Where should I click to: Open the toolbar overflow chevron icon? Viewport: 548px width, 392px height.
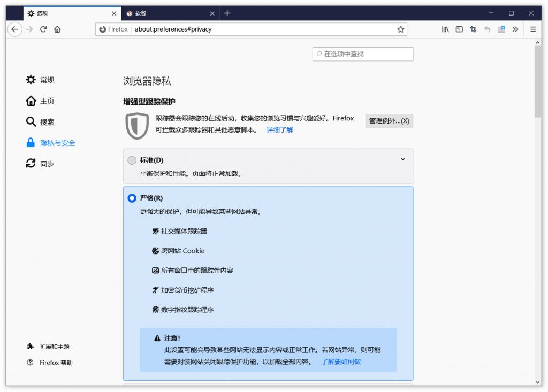[x=515, y=29]
